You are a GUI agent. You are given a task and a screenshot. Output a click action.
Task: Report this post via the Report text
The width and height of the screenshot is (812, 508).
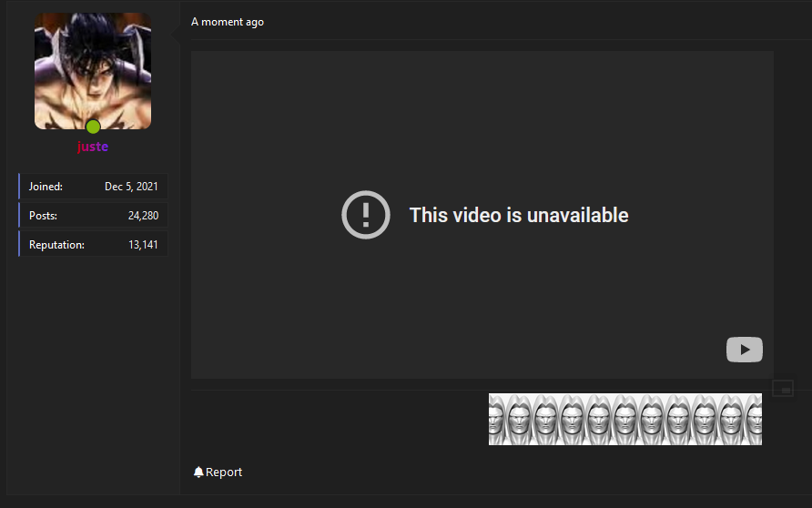click(224, 472)
